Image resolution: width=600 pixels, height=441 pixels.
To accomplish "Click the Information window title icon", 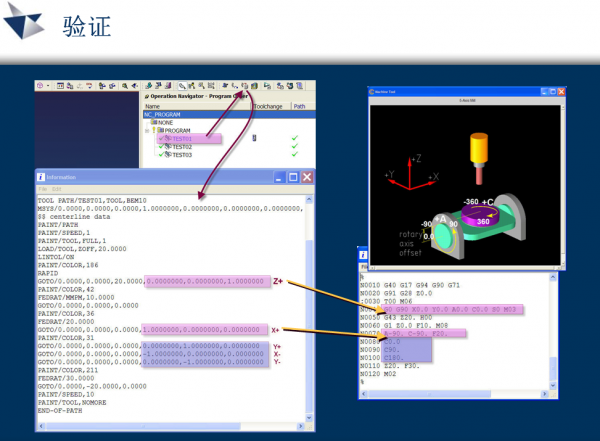I will point(40,177).
